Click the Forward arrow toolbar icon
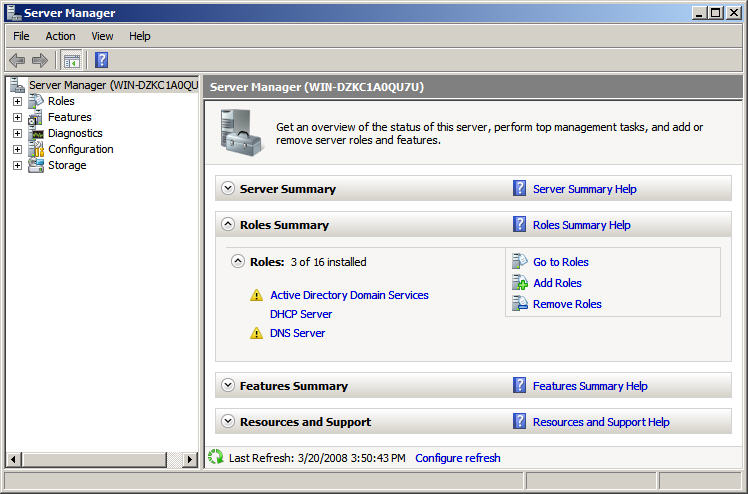 point(40,60)
